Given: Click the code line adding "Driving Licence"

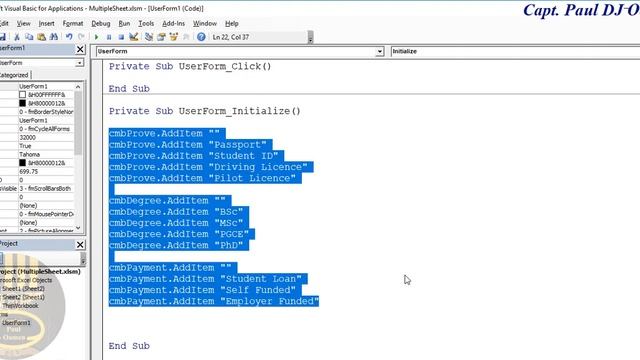Looking at the screenshot, I should click(208, 167).
